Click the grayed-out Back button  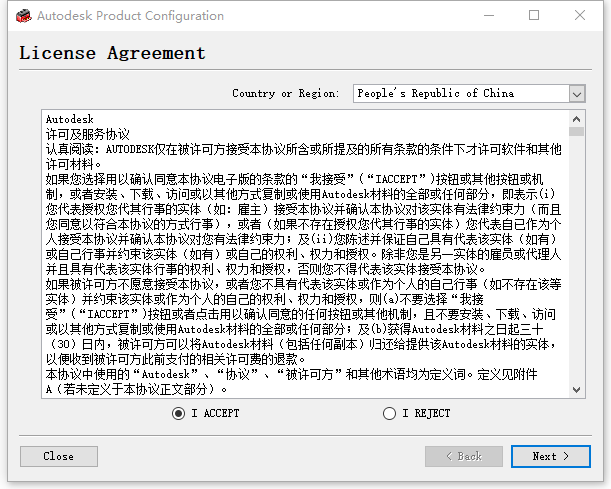(x=464, y=456)
